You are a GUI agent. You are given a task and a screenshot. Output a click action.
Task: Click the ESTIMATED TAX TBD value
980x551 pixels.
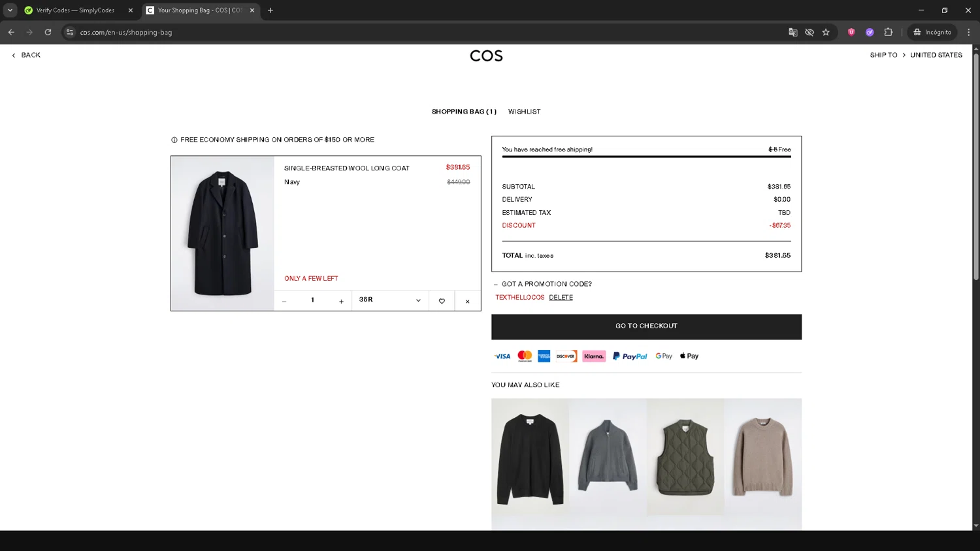point(784,213)
